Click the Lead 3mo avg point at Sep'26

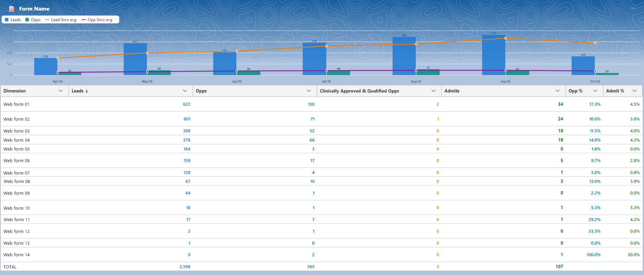click(506, 38)
